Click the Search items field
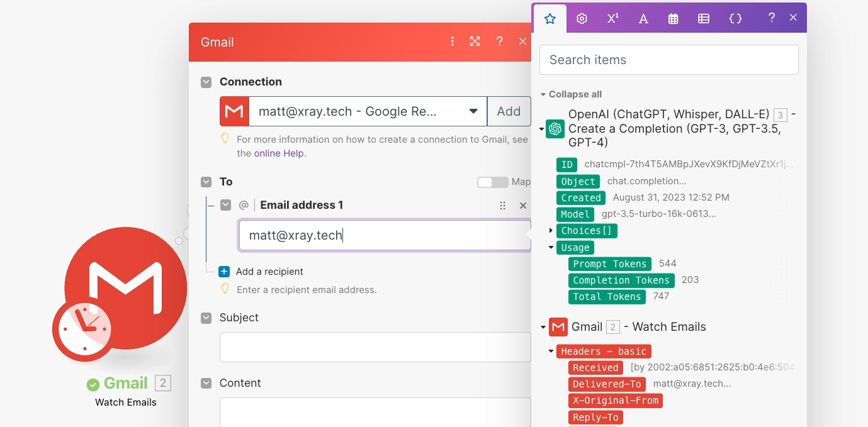The height and width of the screenshot is (427, 868). click(669, 60)
